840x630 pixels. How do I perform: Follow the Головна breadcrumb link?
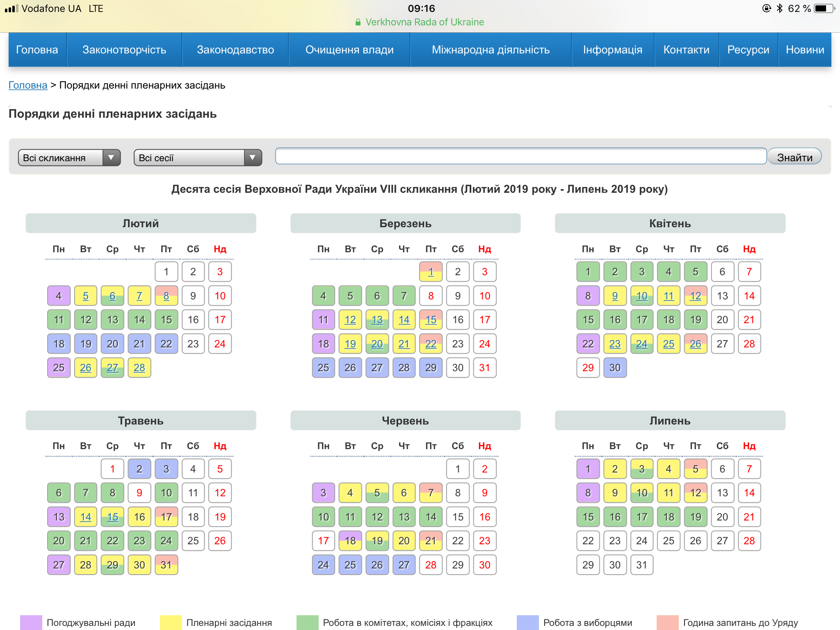click(28, 85)
